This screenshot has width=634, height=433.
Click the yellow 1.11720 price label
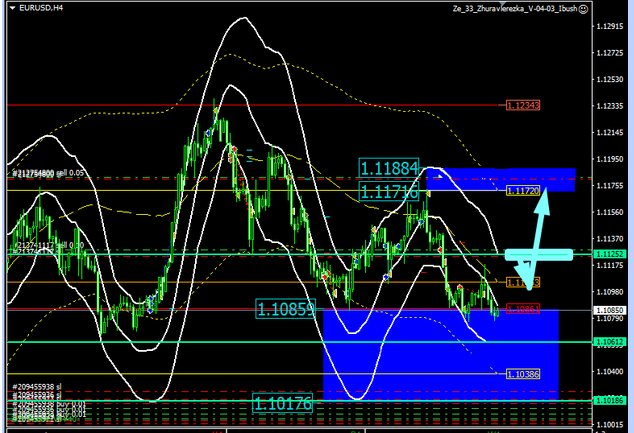[523, 190]
